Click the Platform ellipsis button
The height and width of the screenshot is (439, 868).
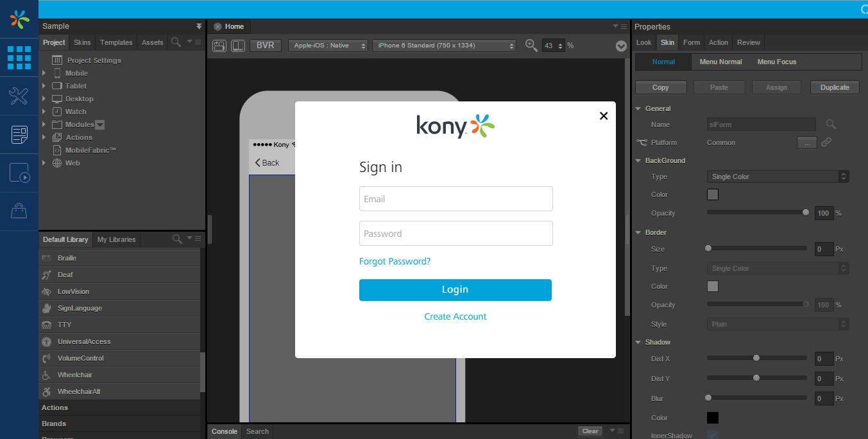click(806, 142)
